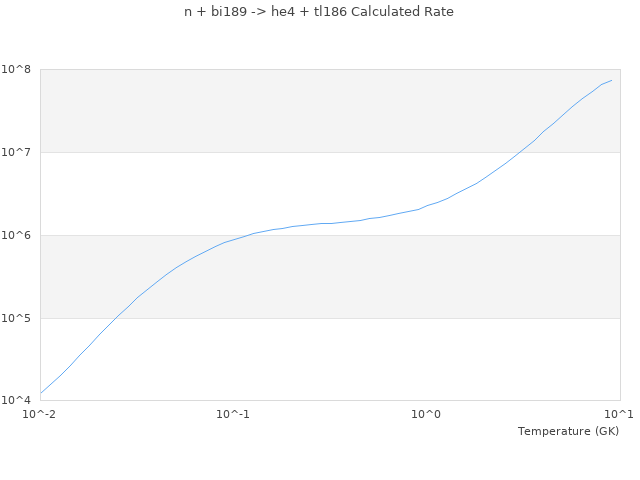The width and height of the screenshot is (640, 480).
Task: Select the 10^8 y-axis tick label
Action: pos(19,69)
